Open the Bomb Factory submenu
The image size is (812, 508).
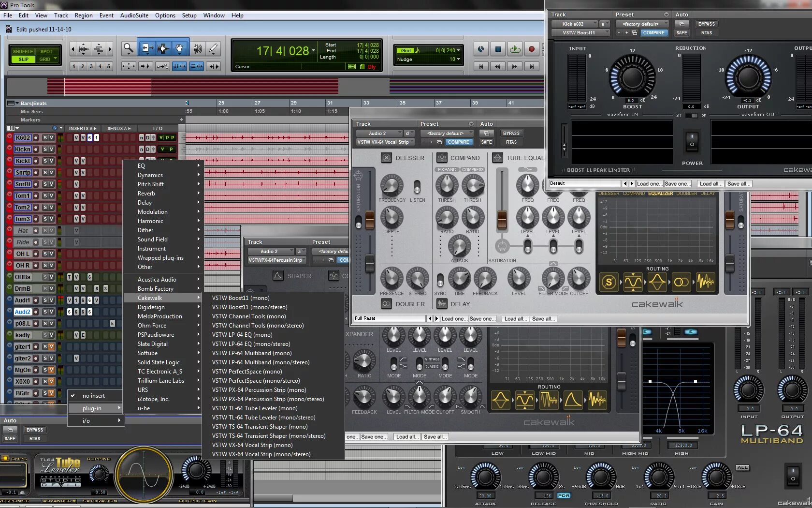(x=162, y=289)
